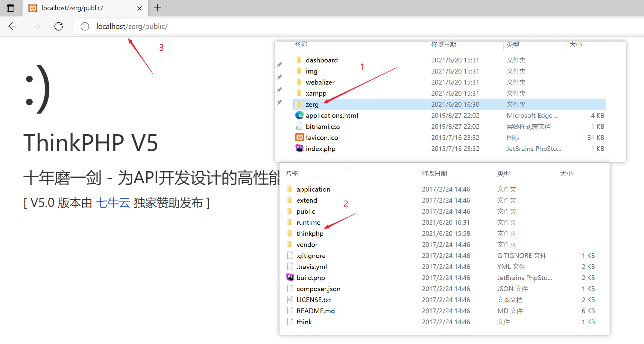
Task: Sort by the lower 类型 column header
Action: pyautogui.click(x=504, y=173)
